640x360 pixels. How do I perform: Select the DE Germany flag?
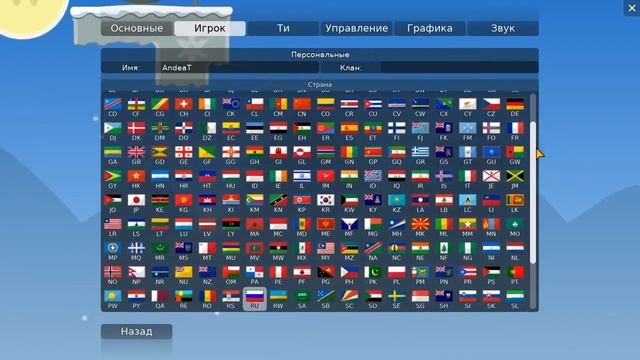click(x=515, y=104)
